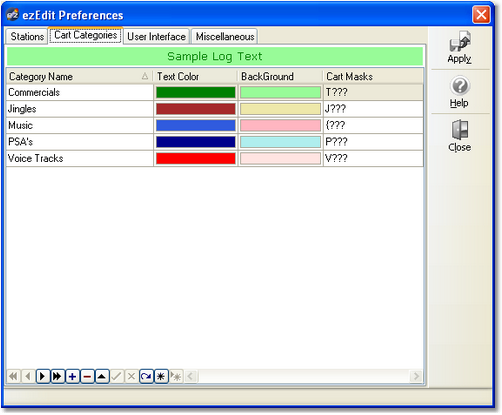
Task: Select the Commercials category name cell
Action: (x=80, y=92)
